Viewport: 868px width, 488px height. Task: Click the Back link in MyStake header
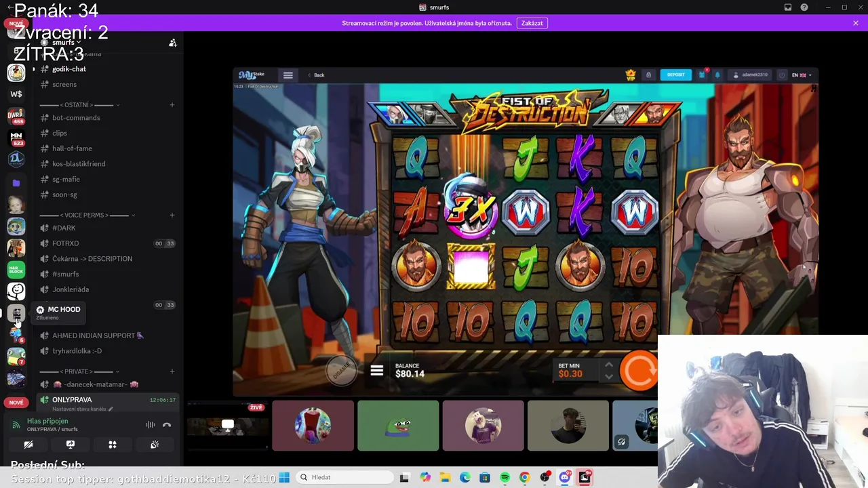pyautogui.click(x=316, y=75)
